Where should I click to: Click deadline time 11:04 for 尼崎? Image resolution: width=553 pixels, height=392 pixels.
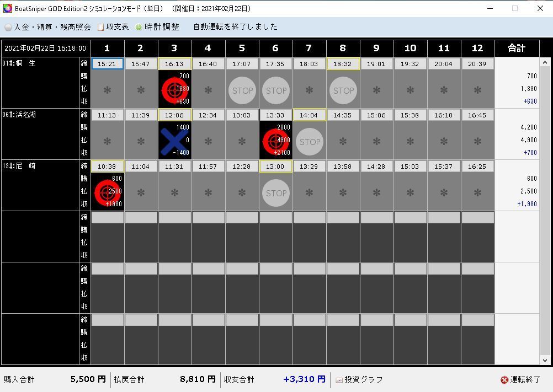point(141,167)
